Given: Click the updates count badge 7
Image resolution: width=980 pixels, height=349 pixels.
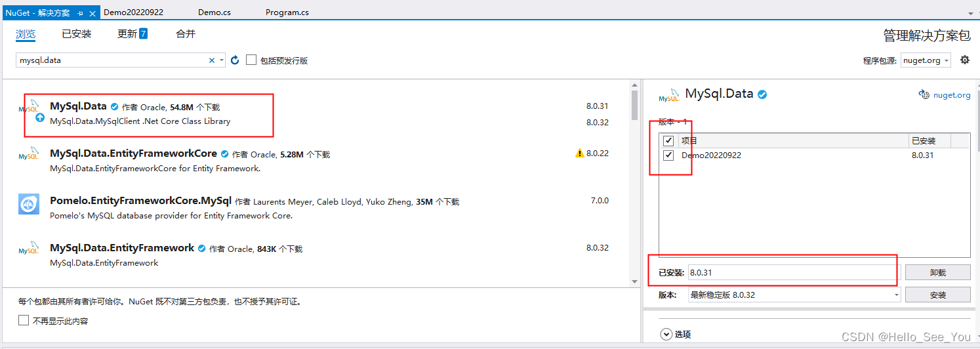Looking at the screenshot, I should pyautogui.click(x=143, y=33).
